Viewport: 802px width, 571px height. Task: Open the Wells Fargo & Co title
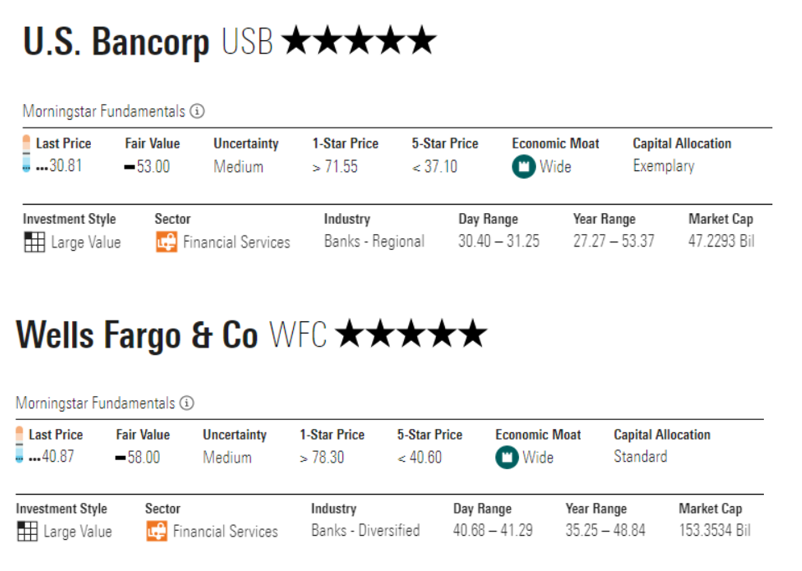(137, 334)
